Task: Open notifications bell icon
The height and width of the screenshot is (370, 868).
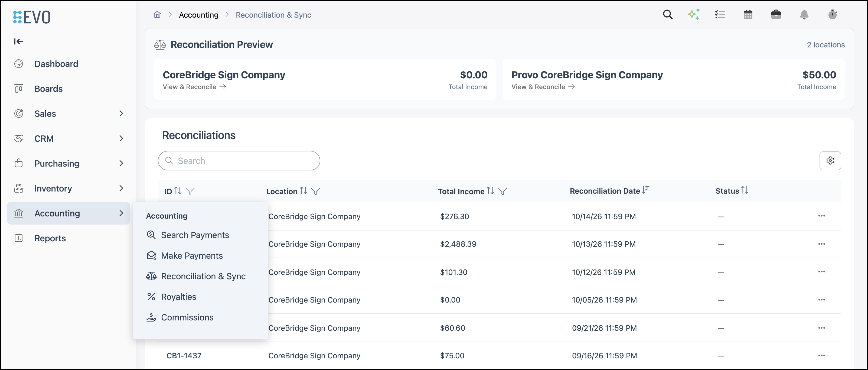Action: pyautogui.click(x=804, y=14)
